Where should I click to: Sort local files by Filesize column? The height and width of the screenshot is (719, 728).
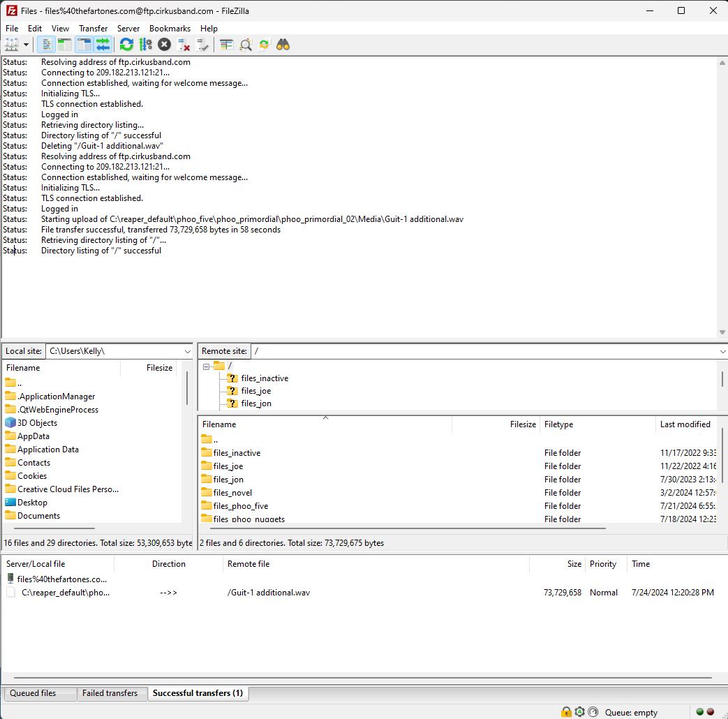[x=159, y=368]
